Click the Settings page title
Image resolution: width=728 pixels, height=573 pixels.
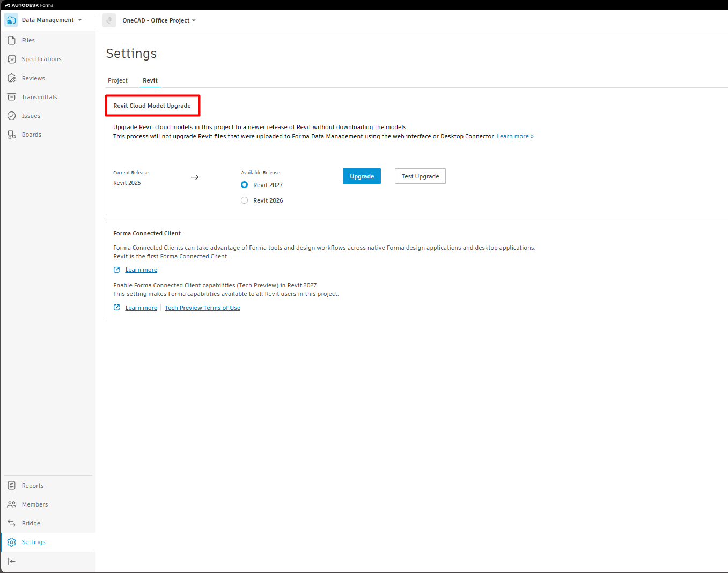tap(131, 54)
